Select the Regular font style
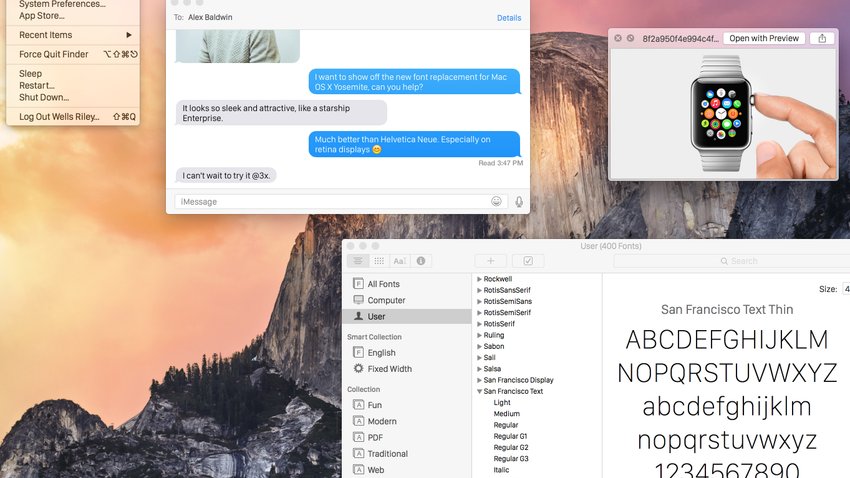 (x=506, y=425)
